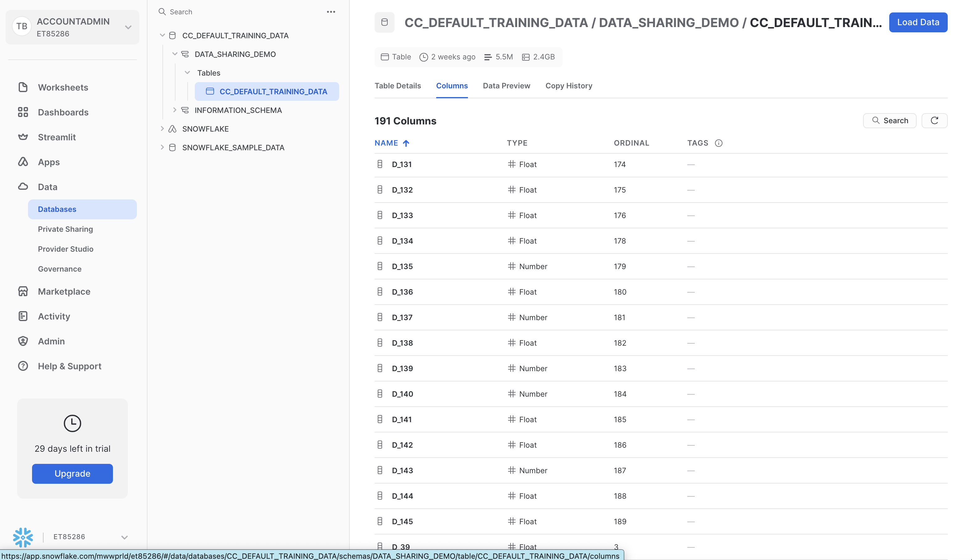This screenshot has width=972, height=560.
Task: Expand the INFORMATION_SCHEMA schema node
Action: tap(175, 110)
